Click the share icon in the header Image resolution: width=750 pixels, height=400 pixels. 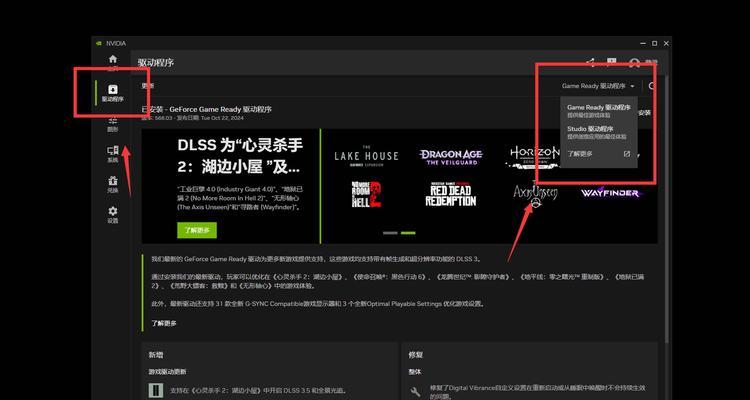pos(590,62)
